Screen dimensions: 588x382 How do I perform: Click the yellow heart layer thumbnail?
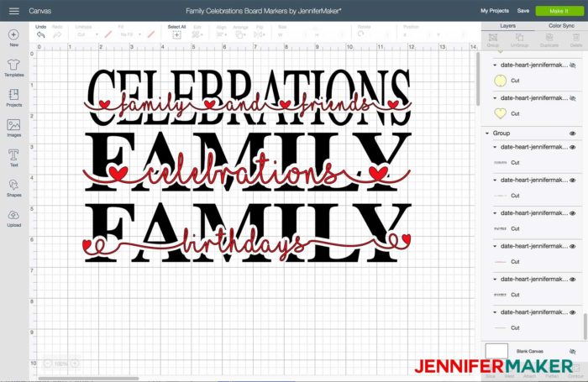[501, 113]
